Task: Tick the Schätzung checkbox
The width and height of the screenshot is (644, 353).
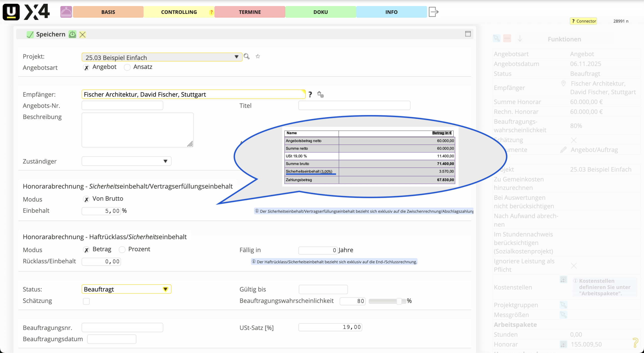Action: [x=86, y=301]
